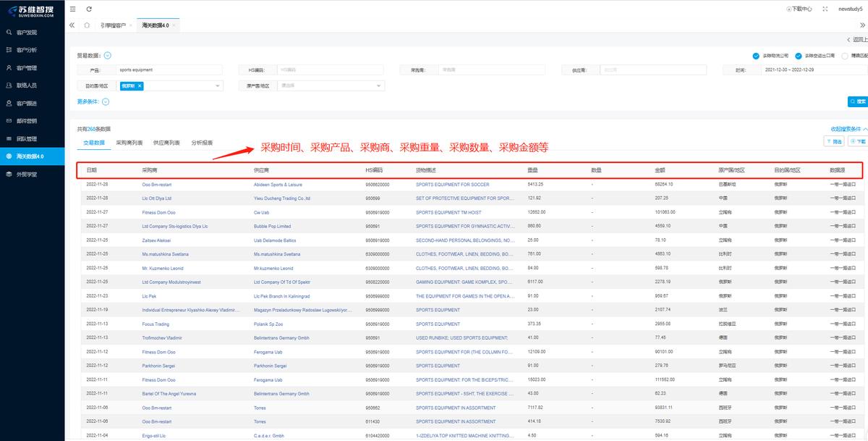
Task: Collapse the sidebar with the hamburger icon
Action: click(x=73, y=9)
